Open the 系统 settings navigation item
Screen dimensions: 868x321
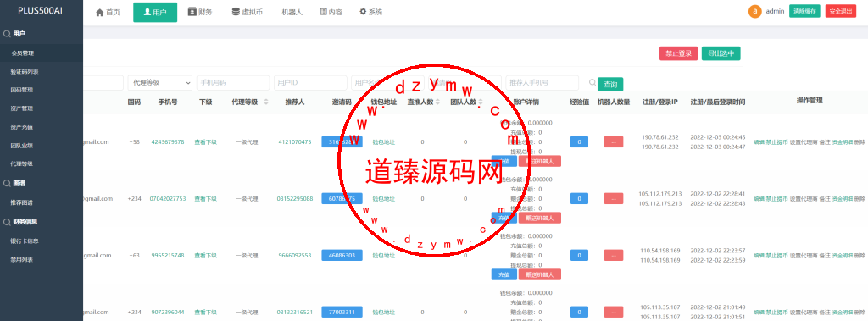371,12
